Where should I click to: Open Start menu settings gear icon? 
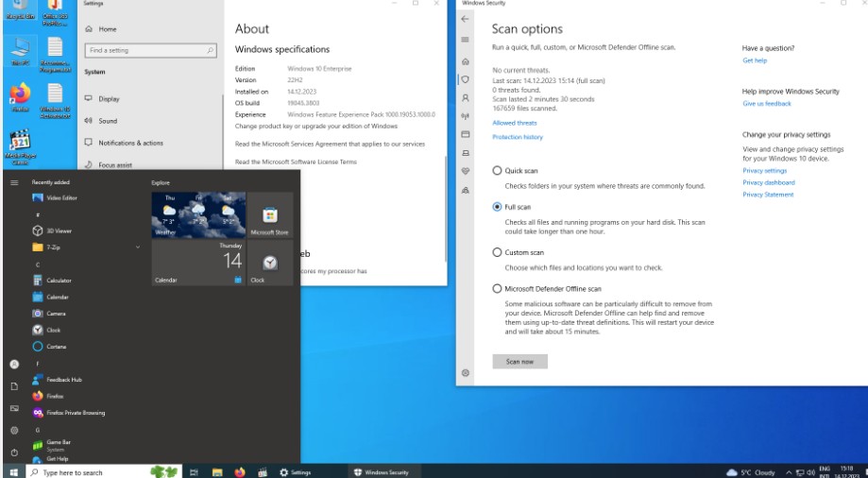(14, 431)
